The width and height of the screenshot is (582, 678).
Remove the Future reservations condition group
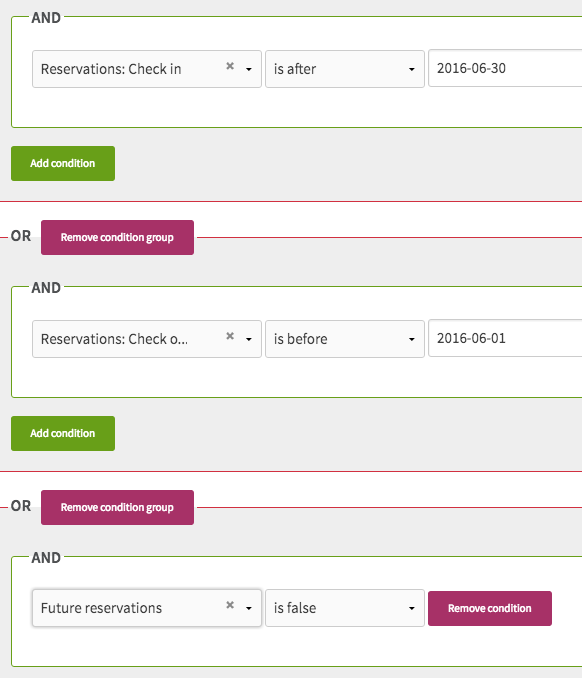[117, 507]
